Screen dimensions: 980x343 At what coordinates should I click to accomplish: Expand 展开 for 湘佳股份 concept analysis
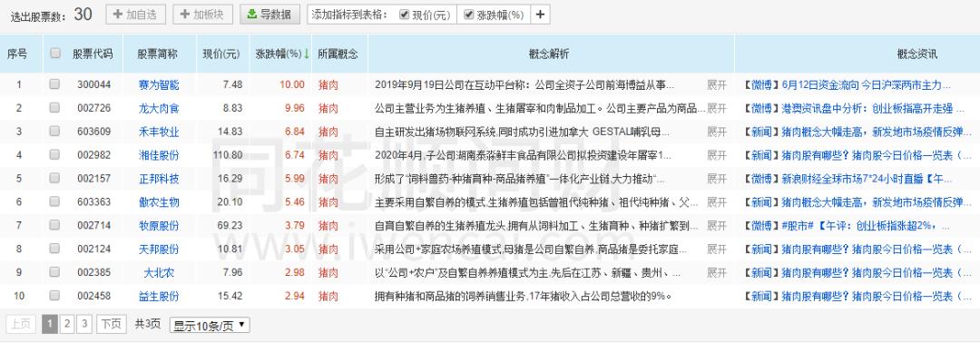tap(717, 155)
